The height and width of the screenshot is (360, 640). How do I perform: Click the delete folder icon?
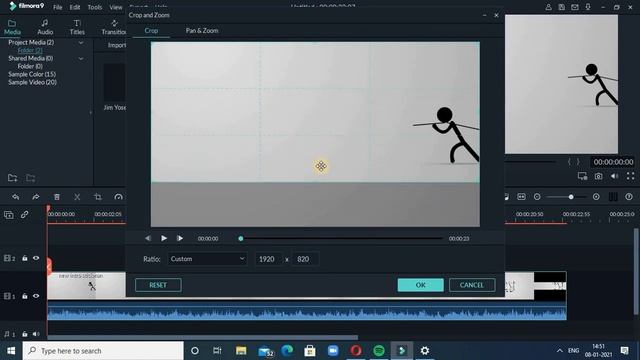coord(31,178)
